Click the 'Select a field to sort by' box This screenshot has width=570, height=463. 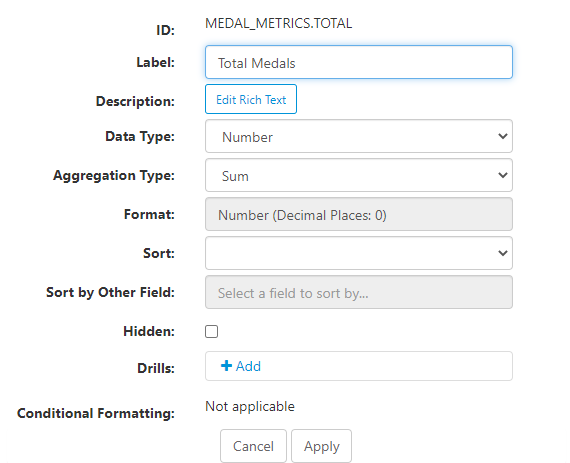[x=359, y=292]
